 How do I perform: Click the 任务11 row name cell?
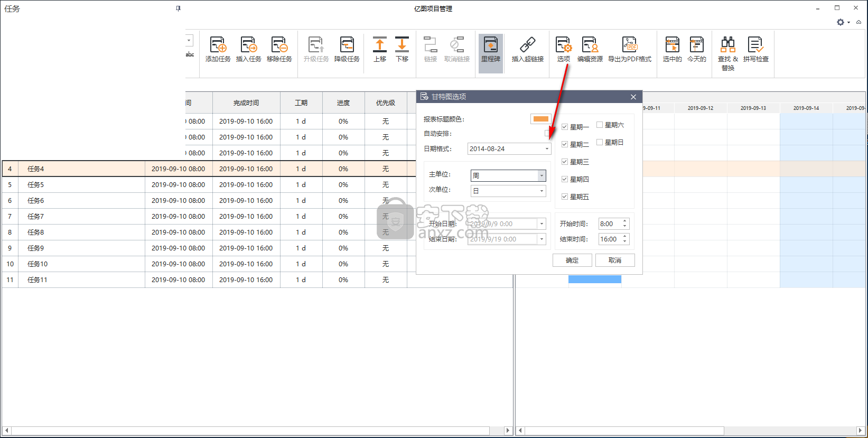click(x=81, y=280)
